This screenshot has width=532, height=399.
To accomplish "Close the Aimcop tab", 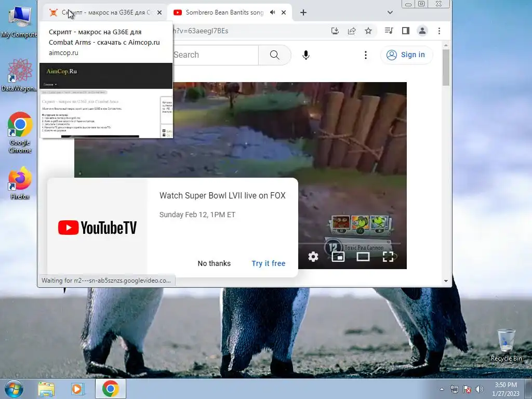I will (x=159, y=12).
